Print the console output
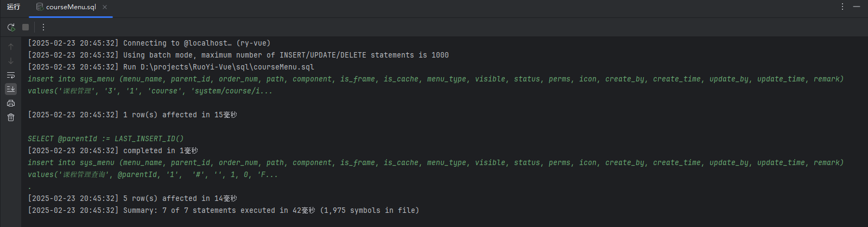868x227 pixels. [x=11, y=103]
